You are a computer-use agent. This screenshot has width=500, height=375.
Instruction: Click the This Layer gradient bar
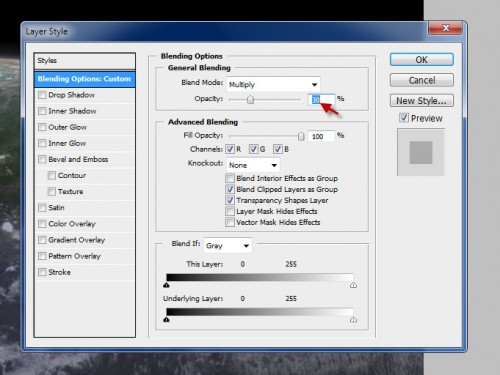click(260, 277)
